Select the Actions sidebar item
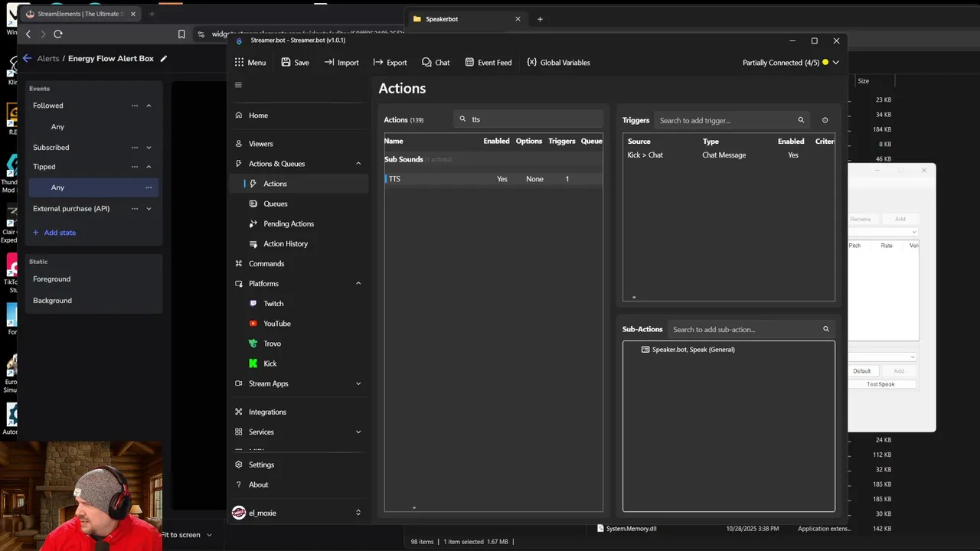The height and width of the screenshot is (551, 980). tap(299, 184)
